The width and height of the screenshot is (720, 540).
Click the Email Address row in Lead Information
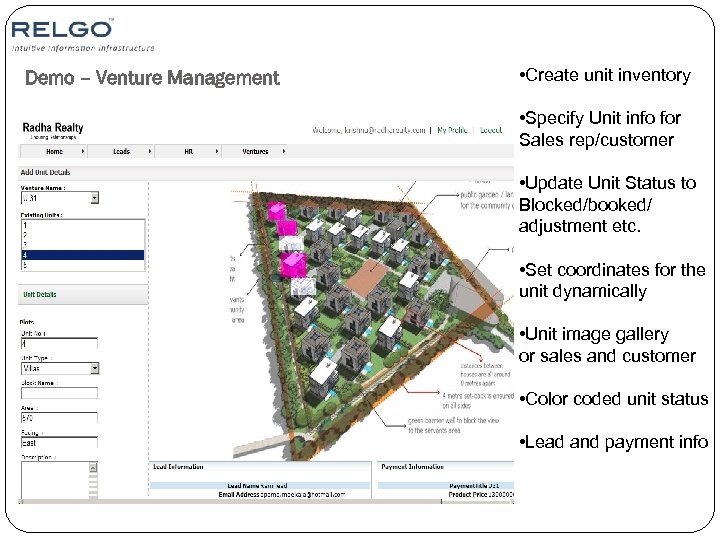point(260,495)
